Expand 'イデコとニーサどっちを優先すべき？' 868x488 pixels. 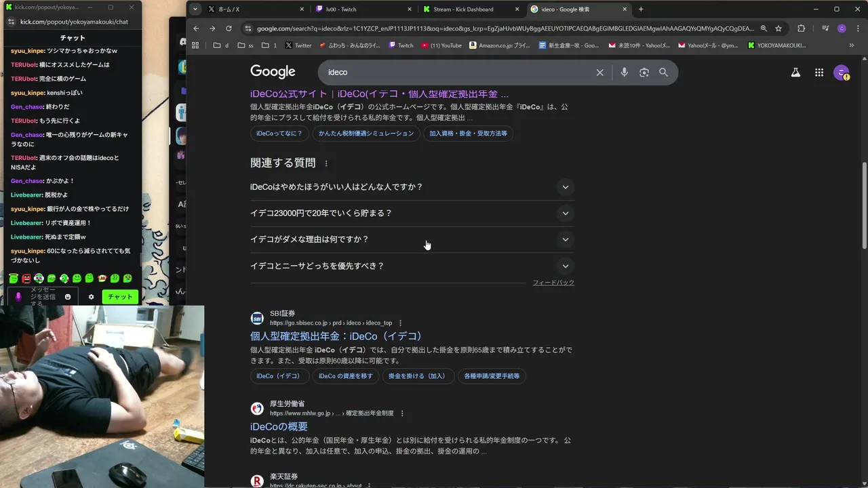(412, 266)
